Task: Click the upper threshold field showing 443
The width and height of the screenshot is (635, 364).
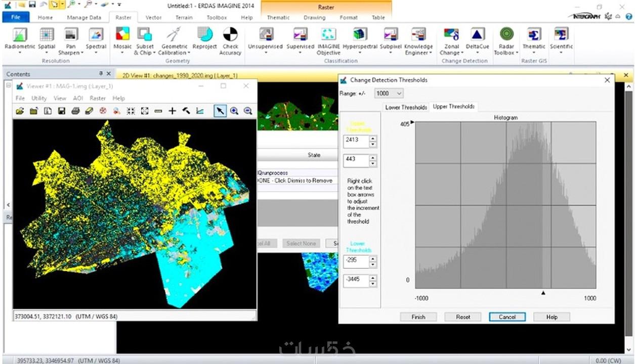Action: click(356, 160)
